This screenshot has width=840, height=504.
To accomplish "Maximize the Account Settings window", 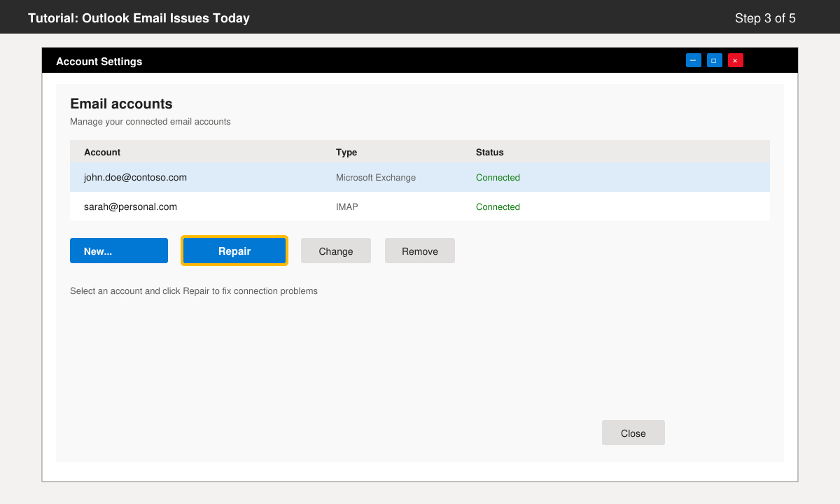I will [715, 60].
